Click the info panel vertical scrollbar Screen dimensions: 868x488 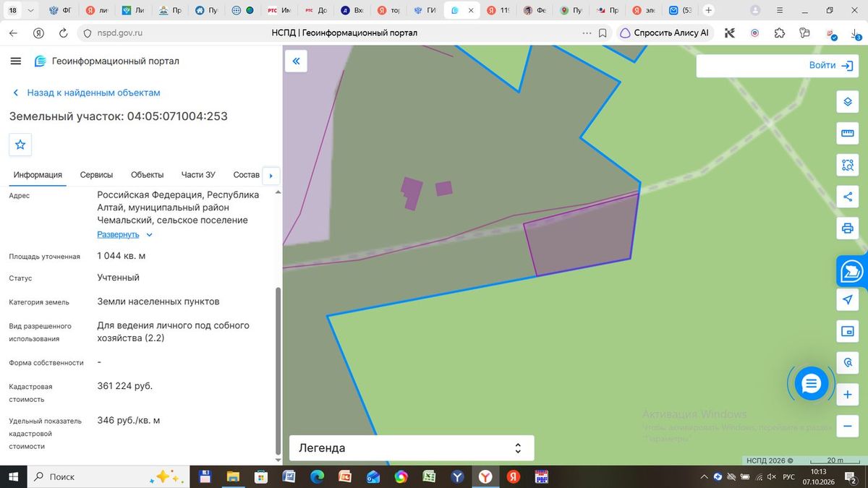tap(278, 370)
